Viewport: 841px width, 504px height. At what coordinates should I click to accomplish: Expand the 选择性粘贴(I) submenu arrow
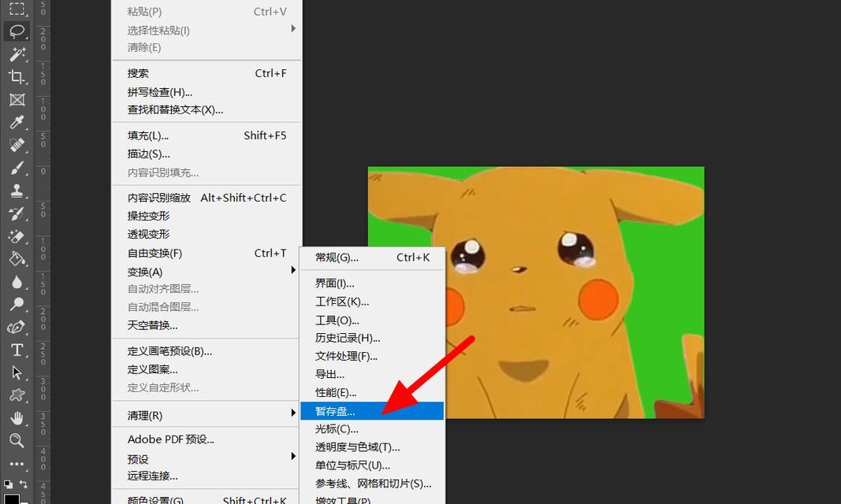293,28
